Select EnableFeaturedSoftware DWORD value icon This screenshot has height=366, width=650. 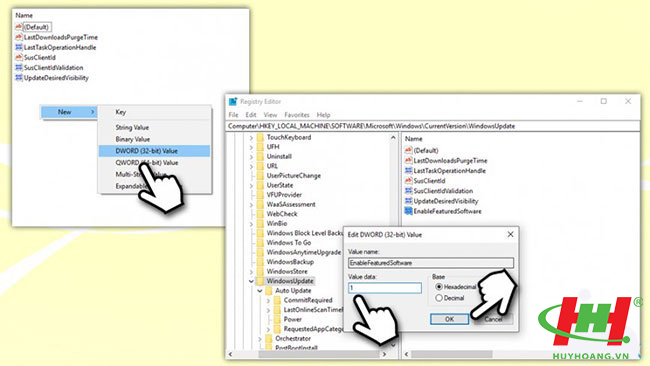[x=408, y=211]
